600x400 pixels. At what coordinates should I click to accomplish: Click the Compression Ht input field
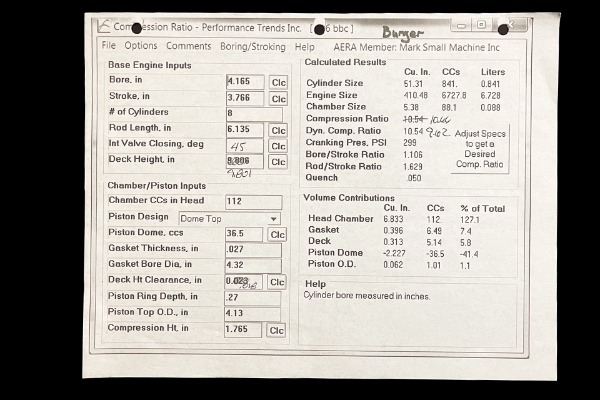pyautogui.click(x=243, y=330)
